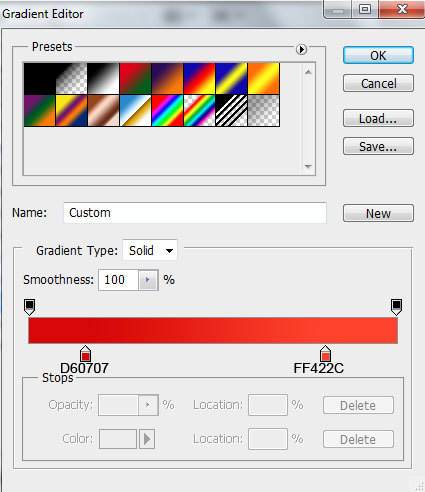The image size is (425, 492).
Task: Select the D60707 red color stop
Action: pos(85,354)
